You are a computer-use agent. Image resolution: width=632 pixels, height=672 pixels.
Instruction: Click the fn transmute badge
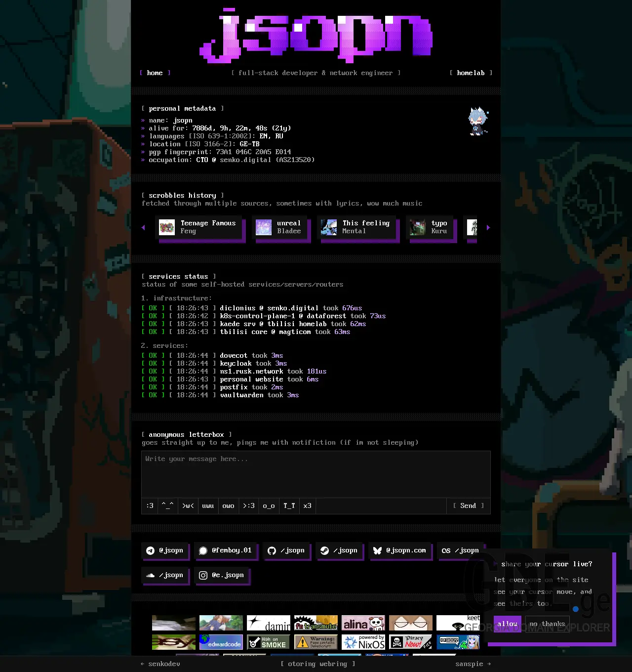[316, 623]
